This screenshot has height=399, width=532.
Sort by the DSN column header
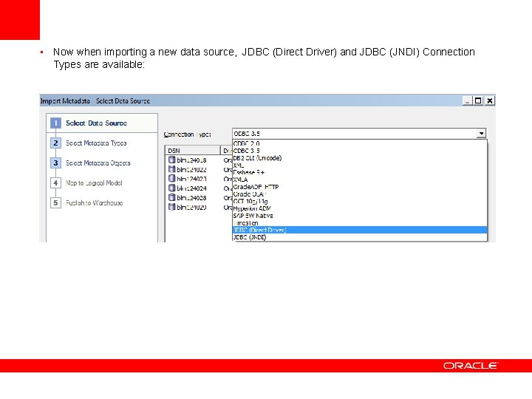(193, 150)
